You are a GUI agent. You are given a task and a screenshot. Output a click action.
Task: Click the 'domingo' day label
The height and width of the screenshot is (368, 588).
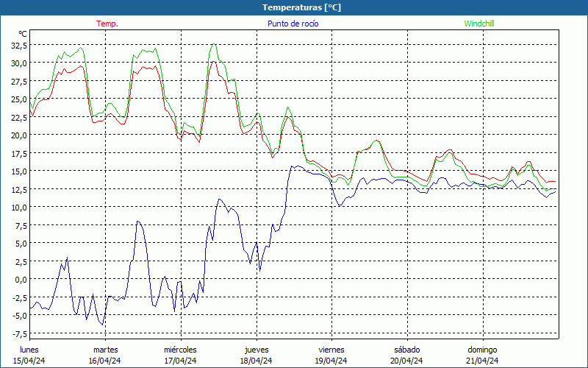(482, 350)
